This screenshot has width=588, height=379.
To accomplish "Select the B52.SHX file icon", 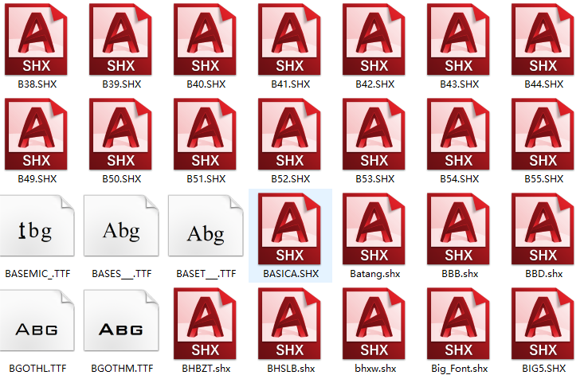I will pos(289,134).
